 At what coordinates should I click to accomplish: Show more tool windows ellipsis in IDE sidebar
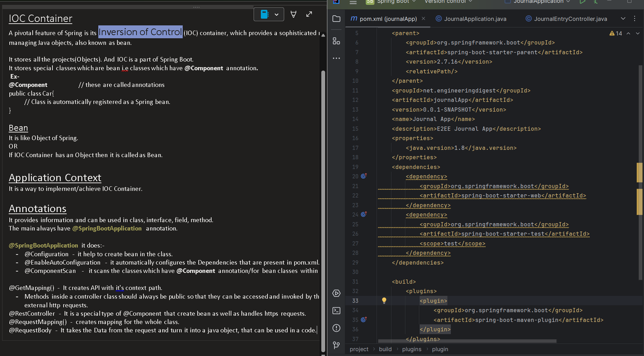(336, 59)
